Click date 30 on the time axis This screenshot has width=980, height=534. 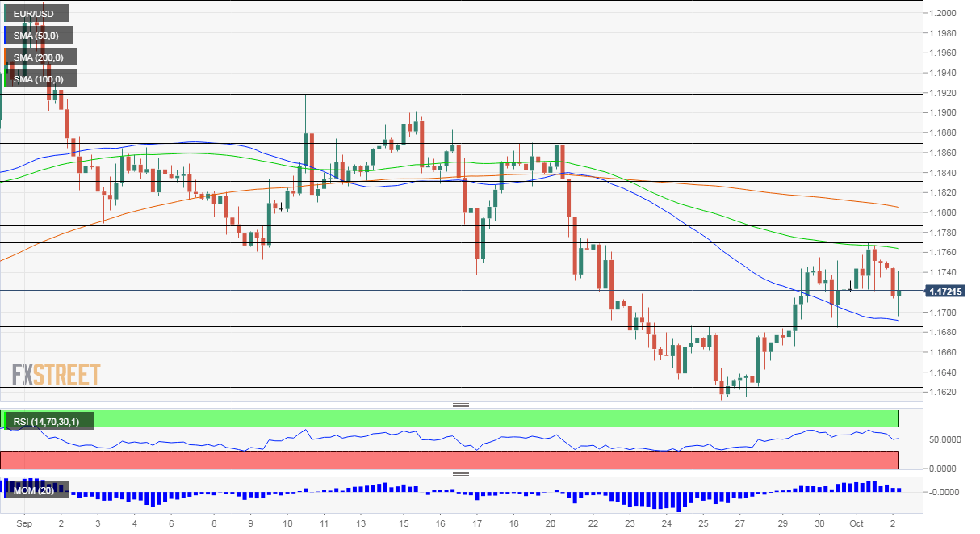(x=819, y=523)
